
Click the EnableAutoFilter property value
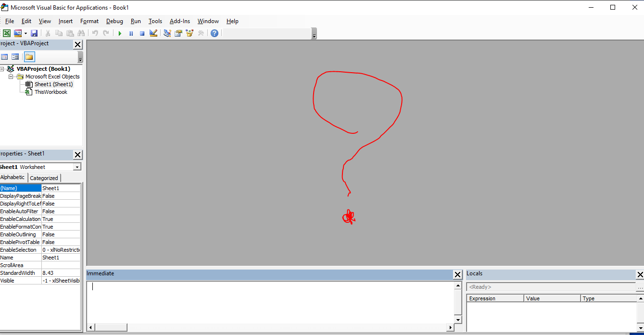[x=61, y=211]
